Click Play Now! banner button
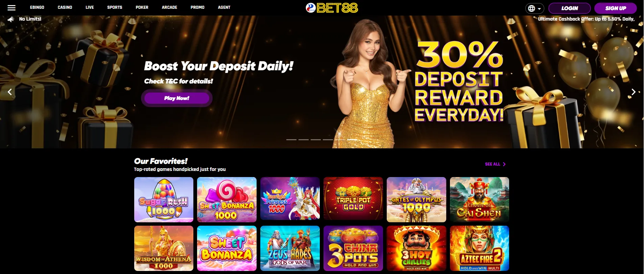This screenshot has height=274, width=644. pyautogui.click(x=177, y=98)
